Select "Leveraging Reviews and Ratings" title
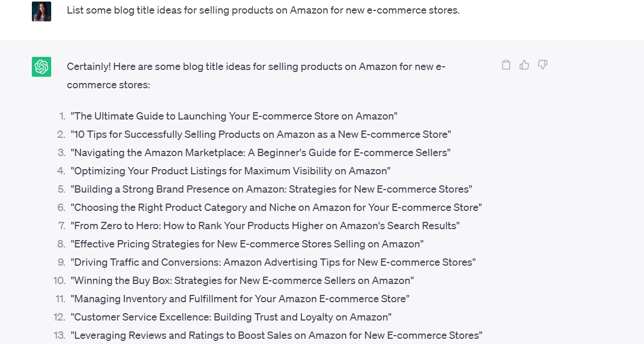644x344 pixels. click(276, 335)
